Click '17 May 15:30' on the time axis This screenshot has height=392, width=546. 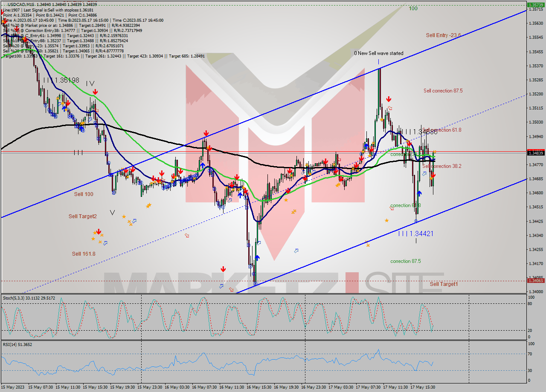(x=423, y=387)
